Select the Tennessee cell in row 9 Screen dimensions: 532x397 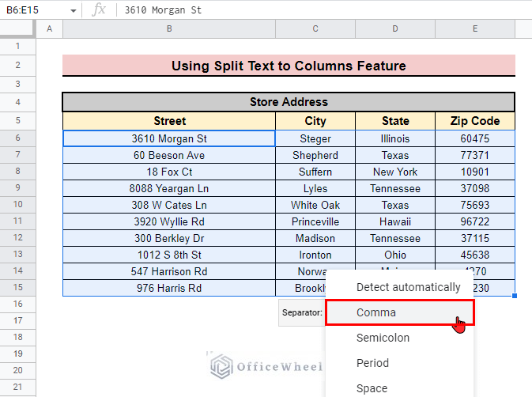pos(395,188)
